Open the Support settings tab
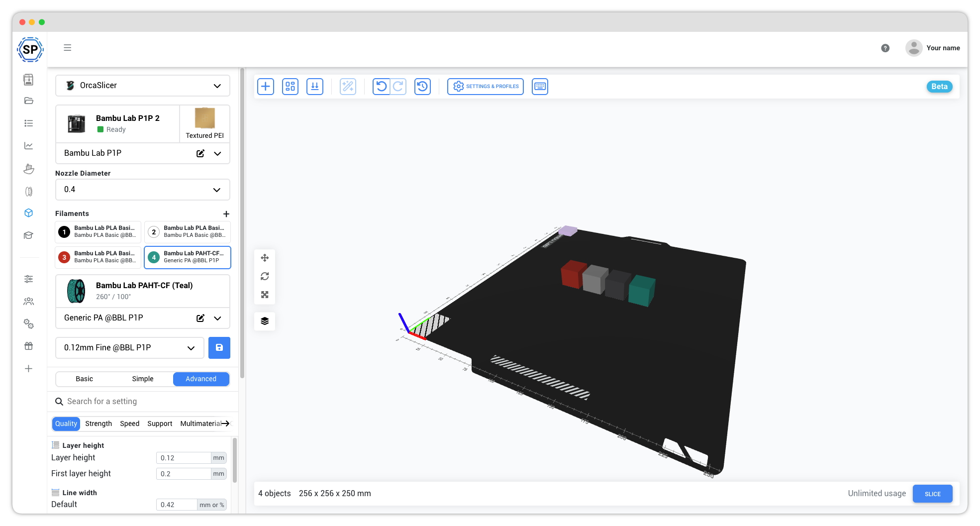This screenshot has width=980, height=526. click(x=160, y=424)
